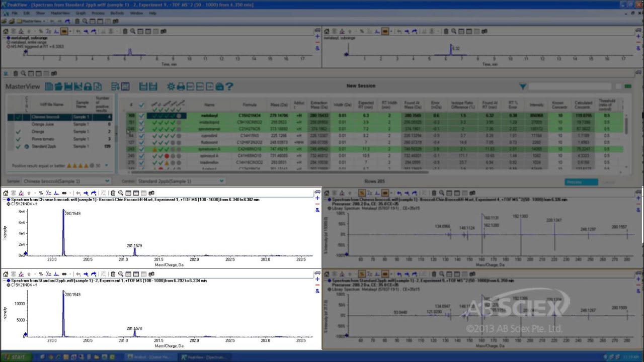Select the Orange Juice file row
Screen dimensions: 644x362
click(x=59, y=124)
